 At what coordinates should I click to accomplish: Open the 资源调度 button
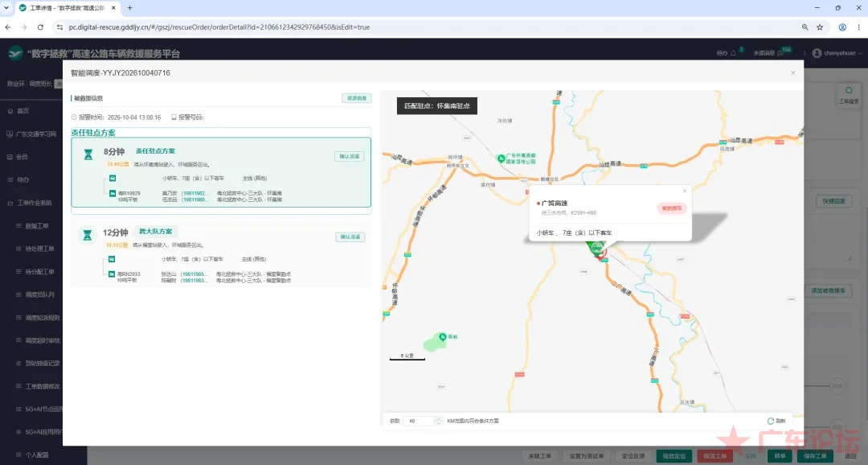point(357,98)
